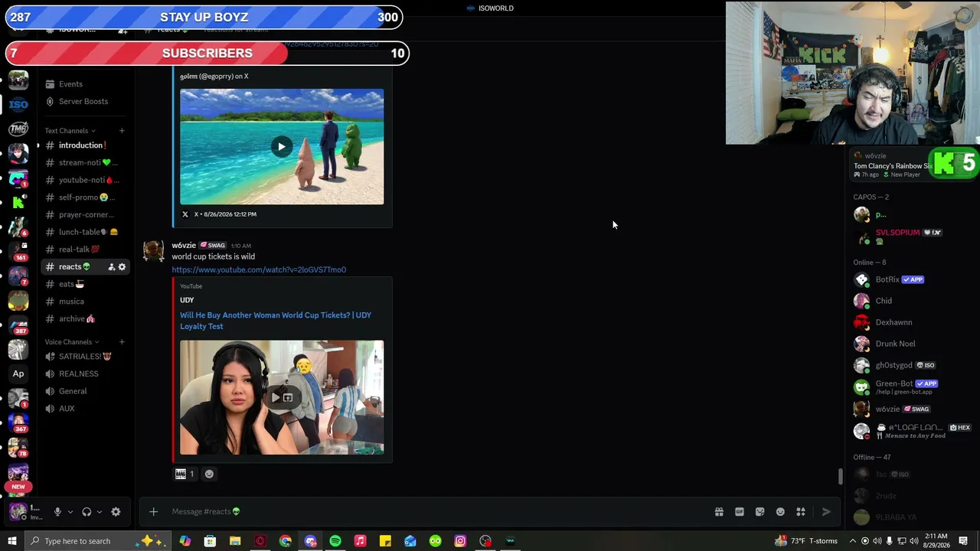Open the green K server icon
The image size is (980, 551).
pyautogui.click(x=18, y=203)
